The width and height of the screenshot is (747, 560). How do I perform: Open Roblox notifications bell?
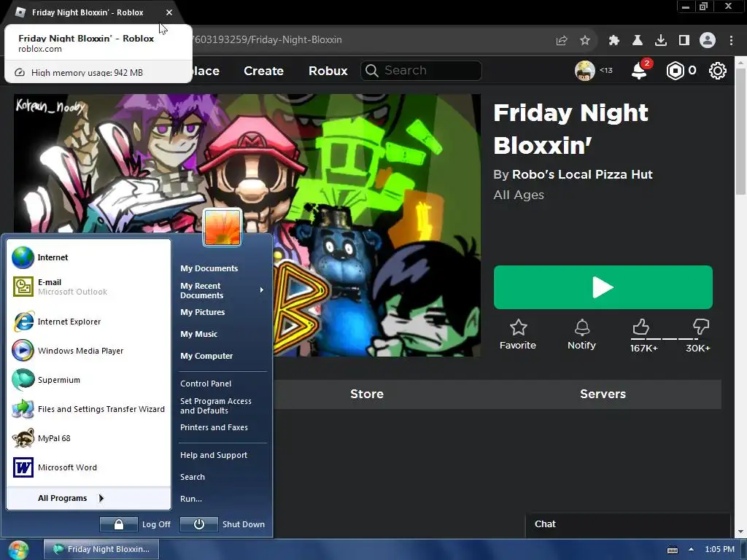pyautogui.click(x=639, y=71)
